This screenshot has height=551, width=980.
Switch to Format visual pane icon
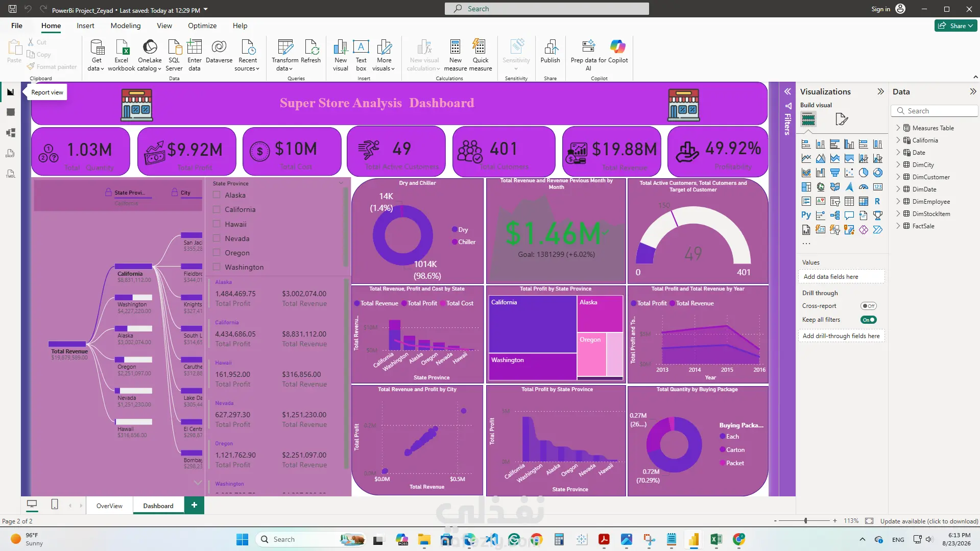pyautogui.click(x=841, y=119)
